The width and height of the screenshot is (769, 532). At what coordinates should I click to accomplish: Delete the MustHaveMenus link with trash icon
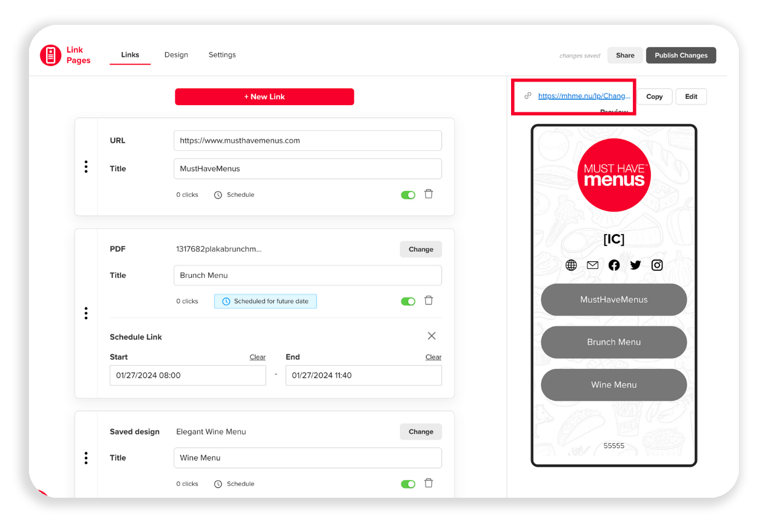click(x=429, y=194)
